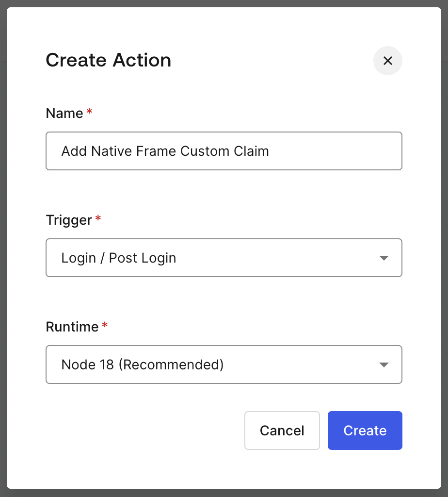
Task: Click the red asterisk beside Runtime
Action: (105, 325)
